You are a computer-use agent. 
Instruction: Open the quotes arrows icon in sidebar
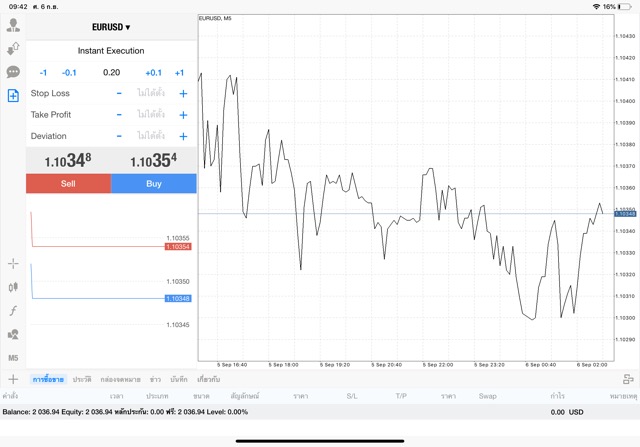pos(13,48)
